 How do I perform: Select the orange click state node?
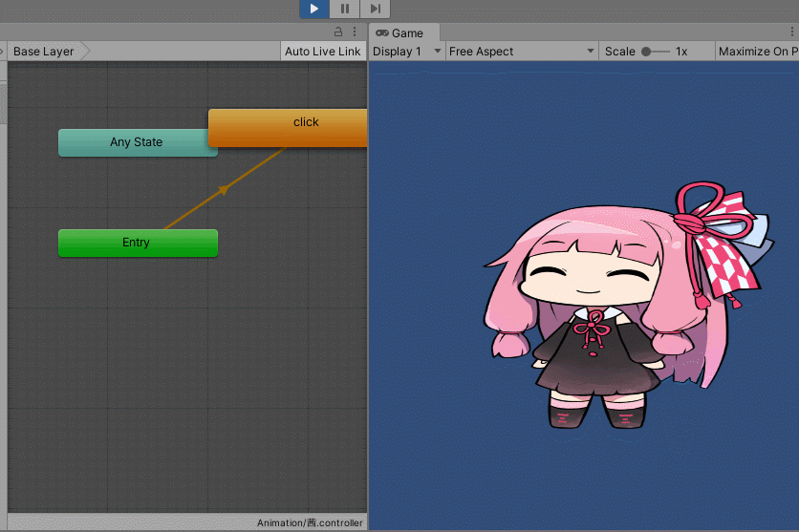(288, 128)
